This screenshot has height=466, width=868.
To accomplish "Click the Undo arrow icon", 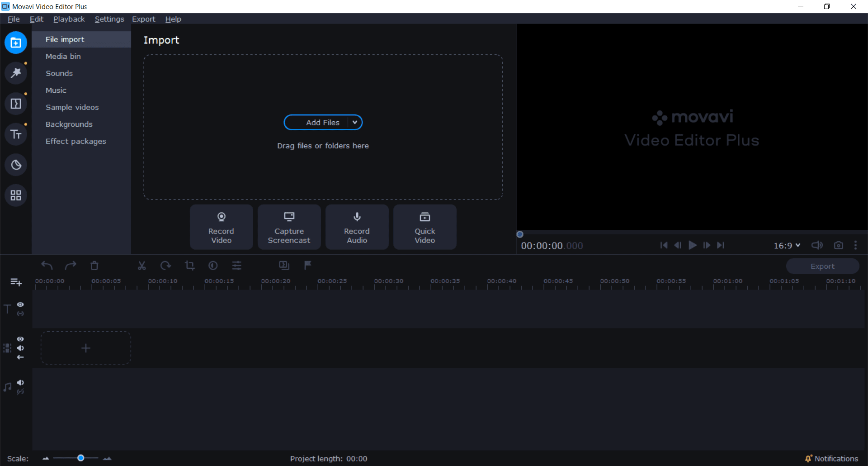I will [47, 266].
